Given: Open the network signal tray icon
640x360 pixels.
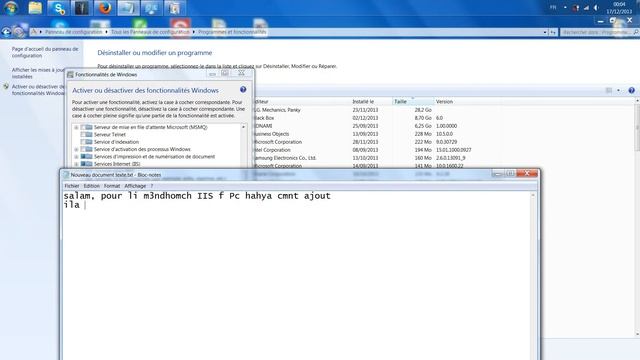Looking at the screenshot, I should point(586,8).
